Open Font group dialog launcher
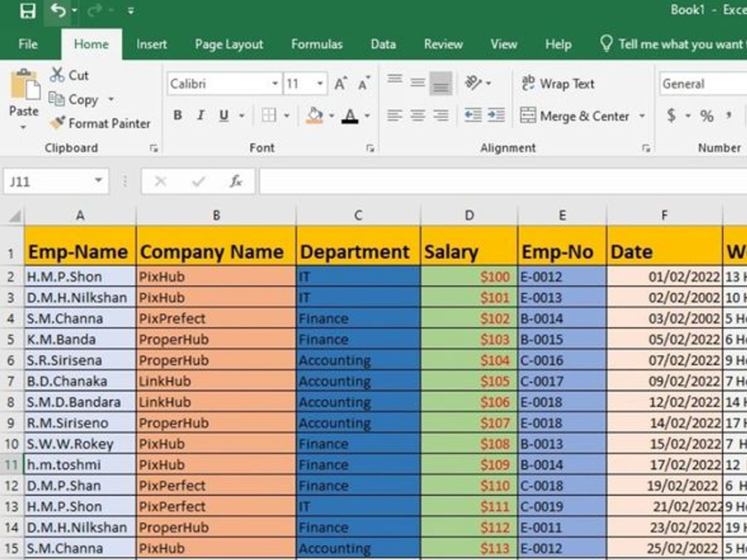Image resolution: width=747 pixels, height=560 pixels. (370, 149)
